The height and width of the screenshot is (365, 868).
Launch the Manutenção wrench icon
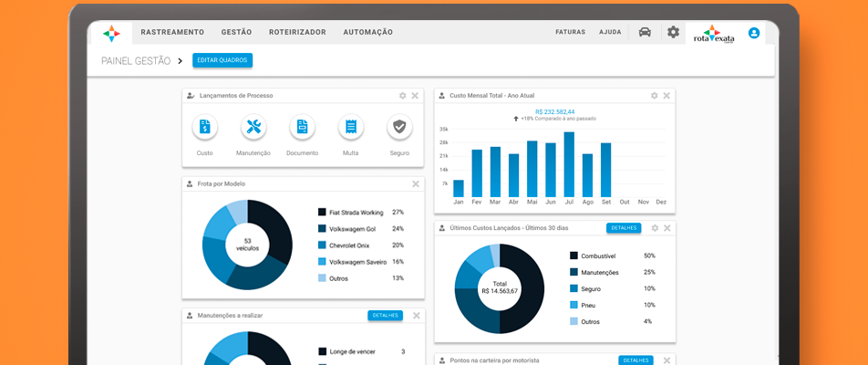(x=253, y=127)
